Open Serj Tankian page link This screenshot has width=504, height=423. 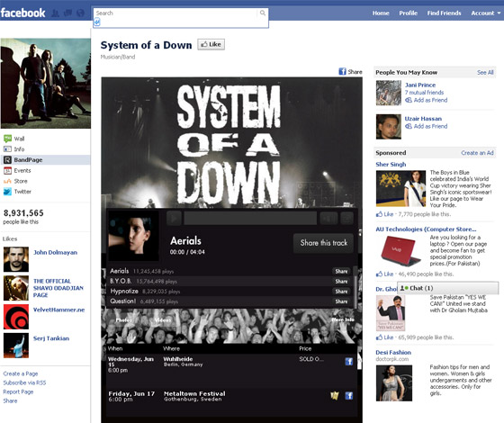[51, 338]
